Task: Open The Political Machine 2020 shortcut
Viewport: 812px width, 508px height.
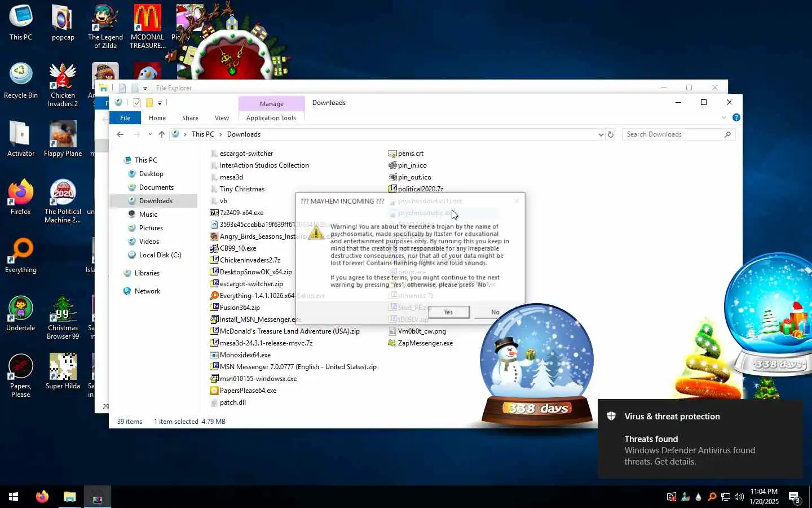Action: tap(63, 201)
